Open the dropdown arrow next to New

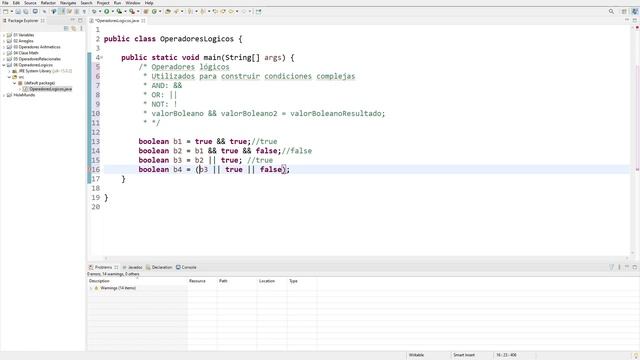tap(12, 11)
